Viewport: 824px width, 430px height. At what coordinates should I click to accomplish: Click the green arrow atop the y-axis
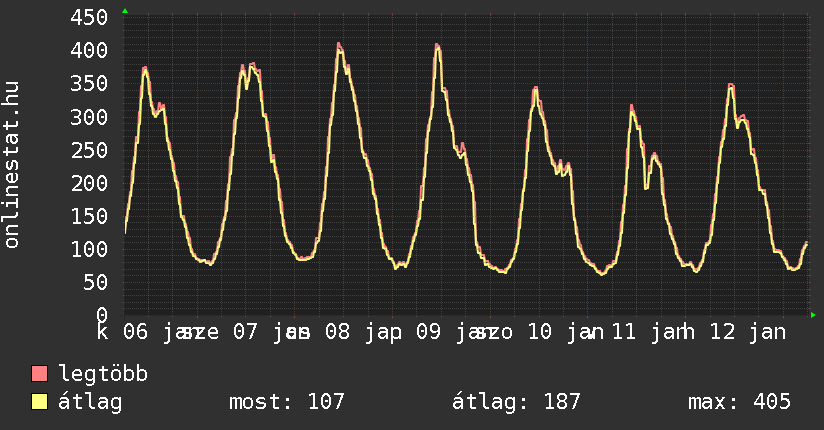pyautogui.click(x=125, y=11)
